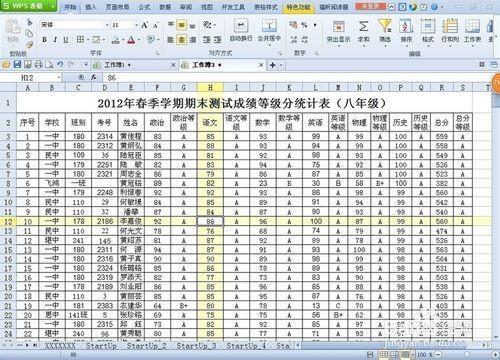
Task: Click the red font color A swatch
Action: click(131, 40)
